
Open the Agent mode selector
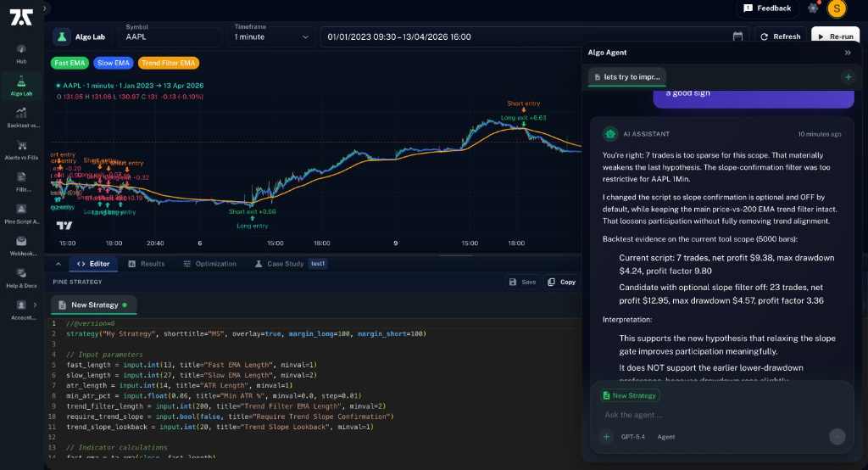click(x=666, y=437)
